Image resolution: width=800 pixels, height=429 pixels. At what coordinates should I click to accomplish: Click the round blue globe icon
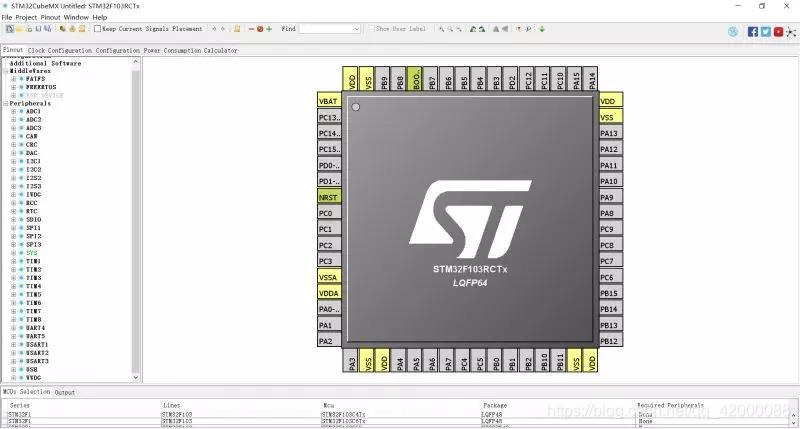733,32
